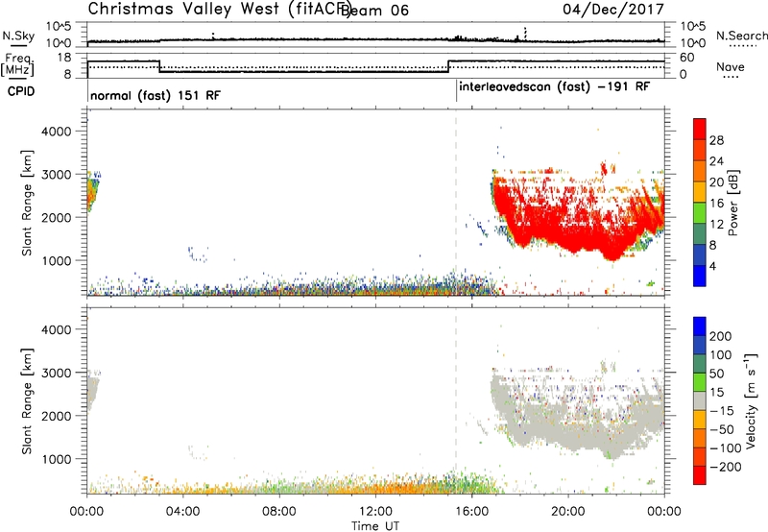
Task: Click the '4000' tick on the power panel
Action: point(57,132)
